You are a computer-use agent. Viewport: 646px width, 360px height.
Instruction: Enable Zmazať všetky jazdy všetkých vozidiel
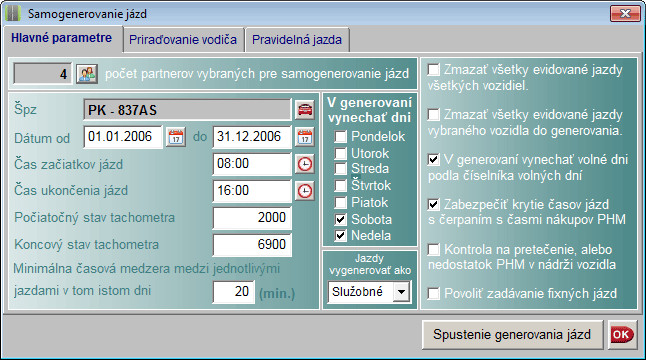coord(433,70)
